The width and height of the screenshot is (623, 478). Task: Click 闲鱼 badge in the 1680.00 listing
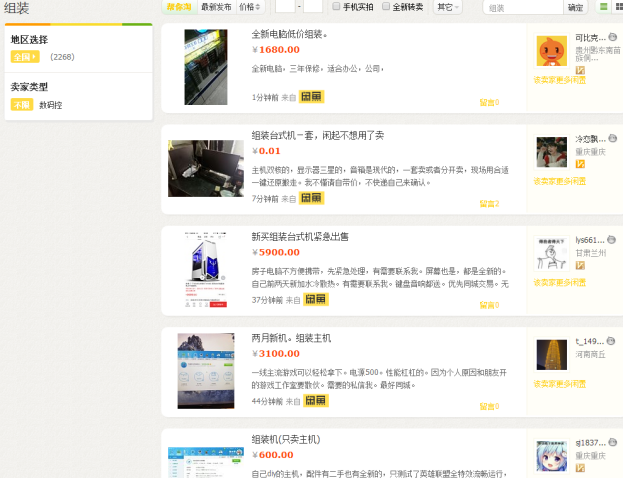(x=311, y=97)
